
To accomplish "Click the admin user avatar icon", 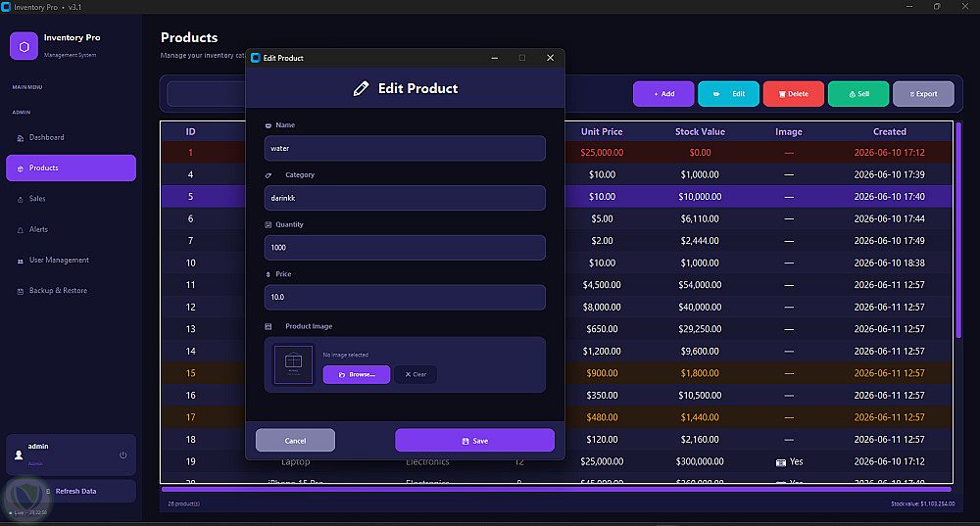I will point(19,454).
